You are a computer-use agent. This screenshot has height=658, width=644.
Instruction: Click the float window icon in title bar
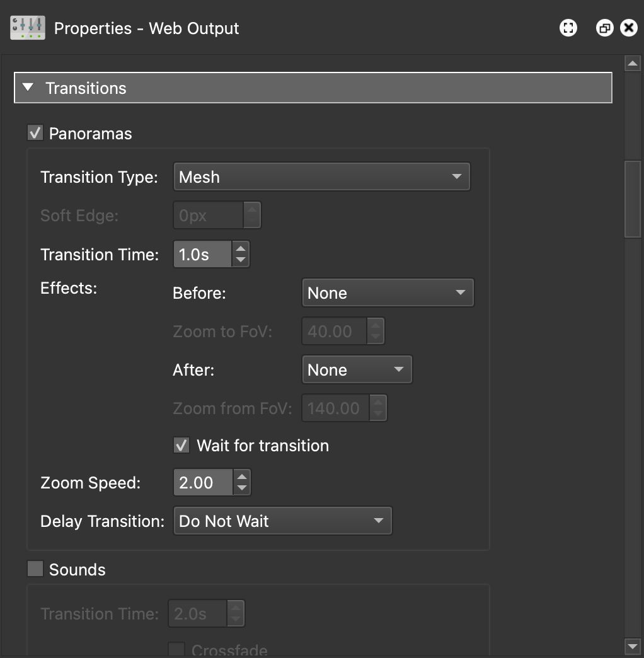coord(604,28)
